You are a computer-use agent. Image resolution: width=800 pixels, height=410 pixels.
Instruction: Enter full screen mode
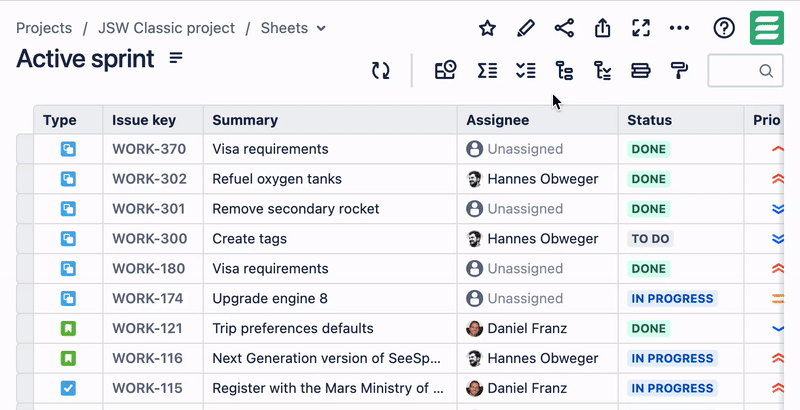(641, 28)
